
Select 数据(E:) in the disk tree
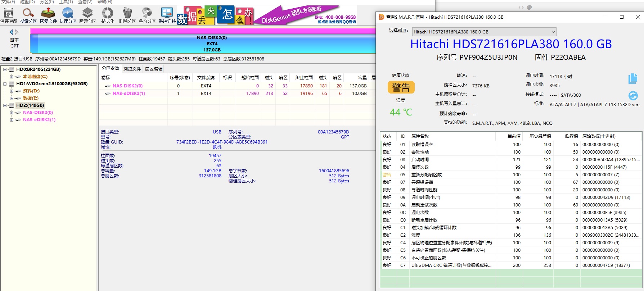pyautogui.click(x=31, y=98)
